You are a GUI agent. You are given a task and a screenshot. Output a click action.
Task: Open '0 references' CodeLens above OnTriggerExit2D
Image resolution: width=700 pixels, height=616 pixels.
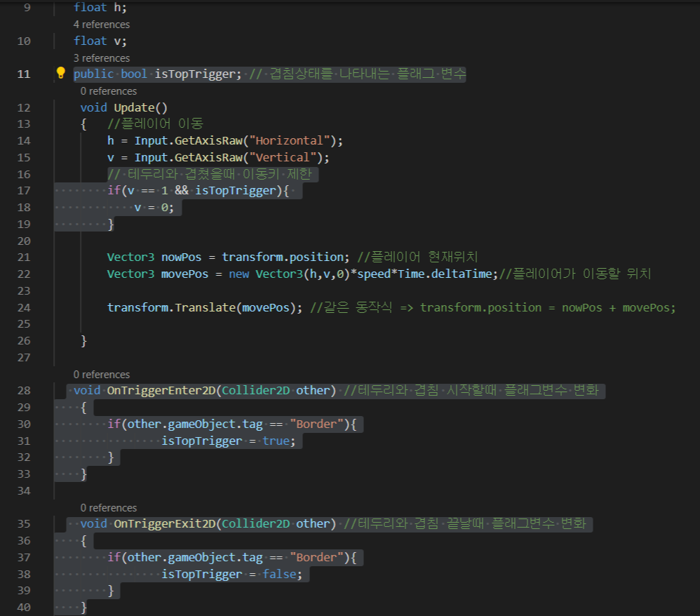pyautogui.click(x=109, y=509)
